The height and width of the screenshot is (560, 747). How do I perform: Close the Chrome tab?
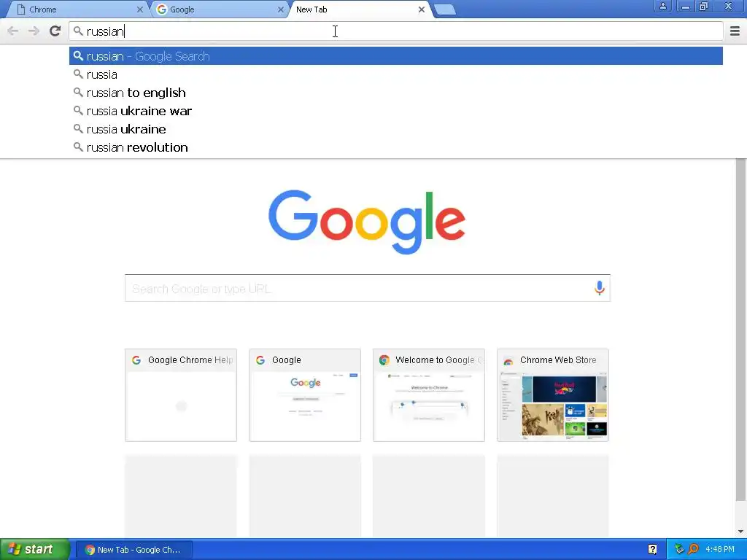(139, 9)
